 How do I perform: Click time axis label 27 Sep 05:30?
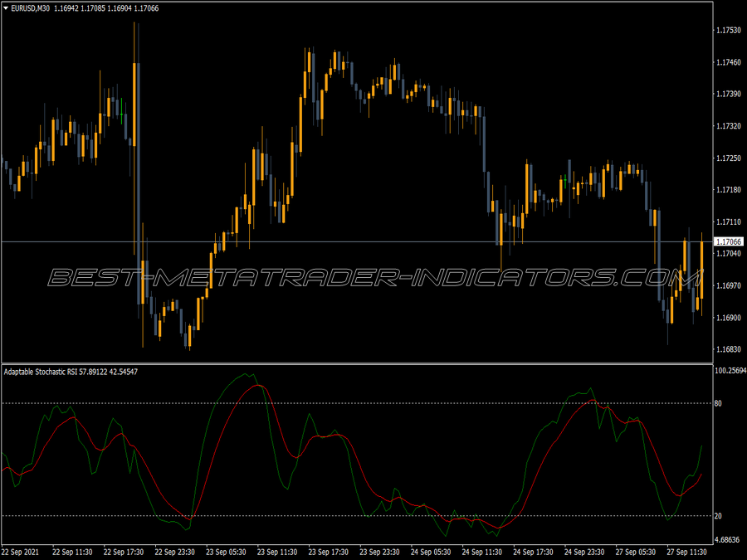coord(636,552)
